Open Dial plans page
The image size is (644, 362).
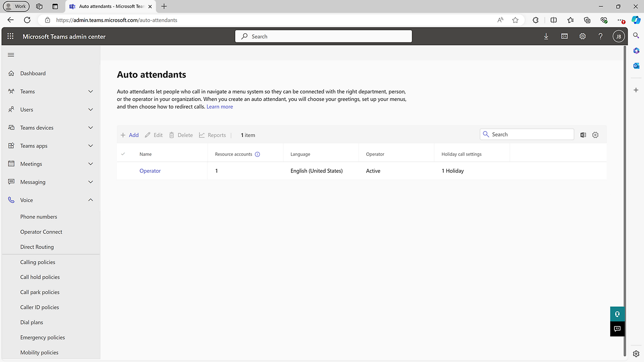32,323
